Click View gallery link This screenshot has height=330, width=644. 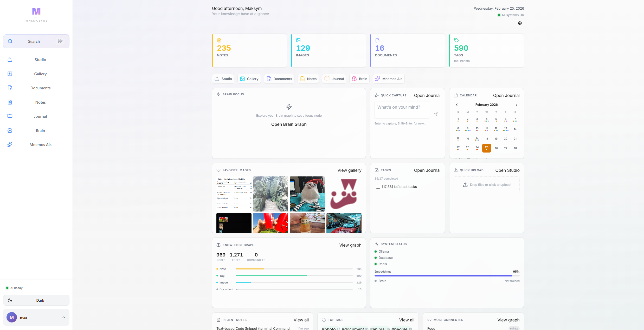point(350,170)
